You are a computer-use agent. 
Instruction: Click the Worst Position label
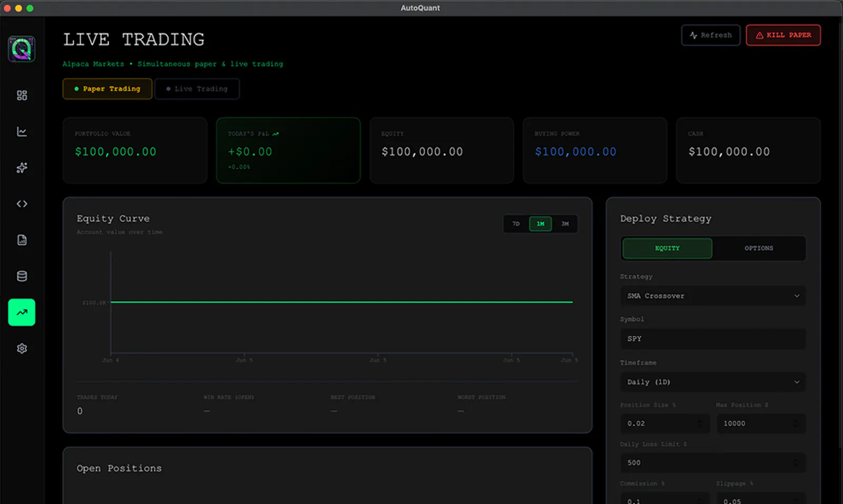tap(482, 397)
